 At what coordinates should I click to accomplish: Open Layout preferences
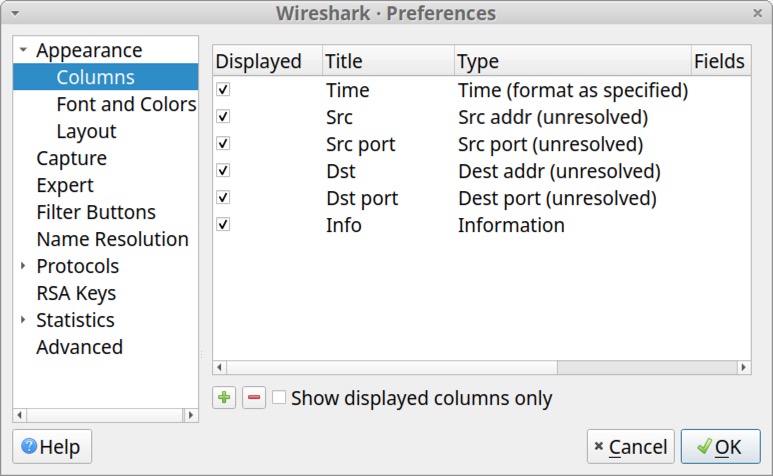coord(86,131)
